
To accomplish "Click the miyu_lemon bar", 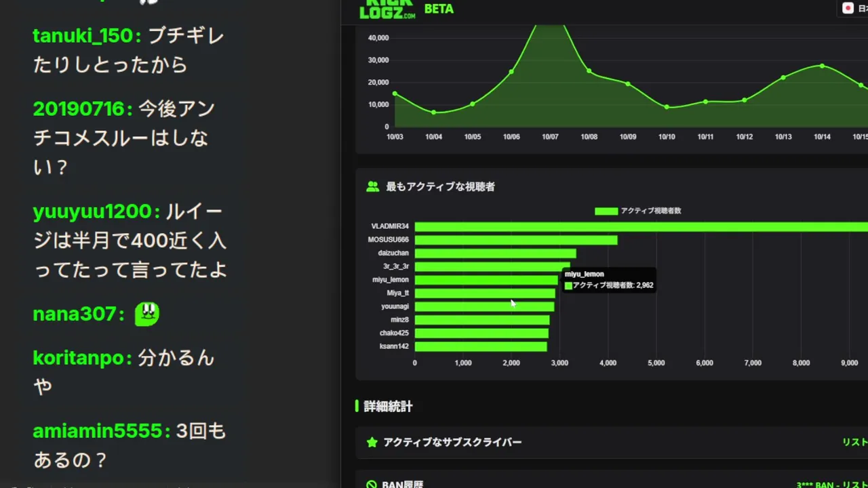I will pos(486,279).
